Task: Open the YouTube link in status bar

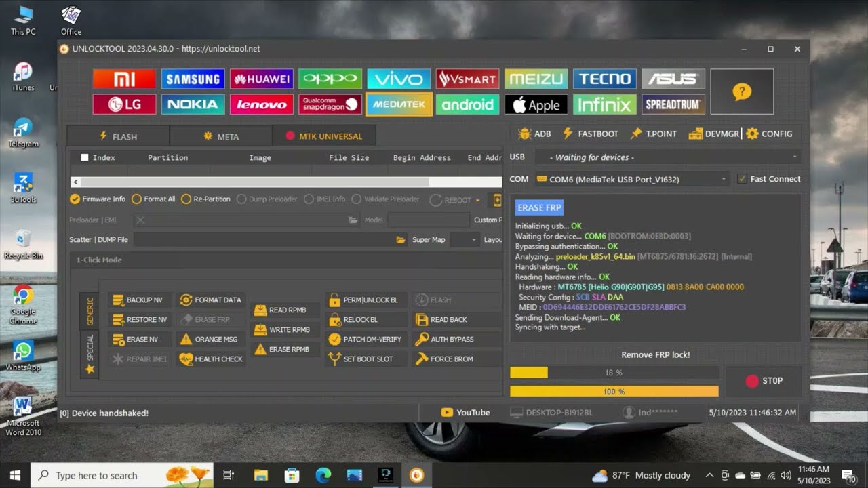Action: pos(465,413)
